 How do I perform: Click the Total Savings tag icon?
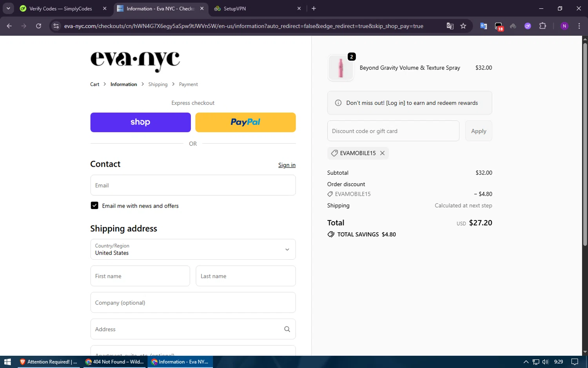pos(331,234)
